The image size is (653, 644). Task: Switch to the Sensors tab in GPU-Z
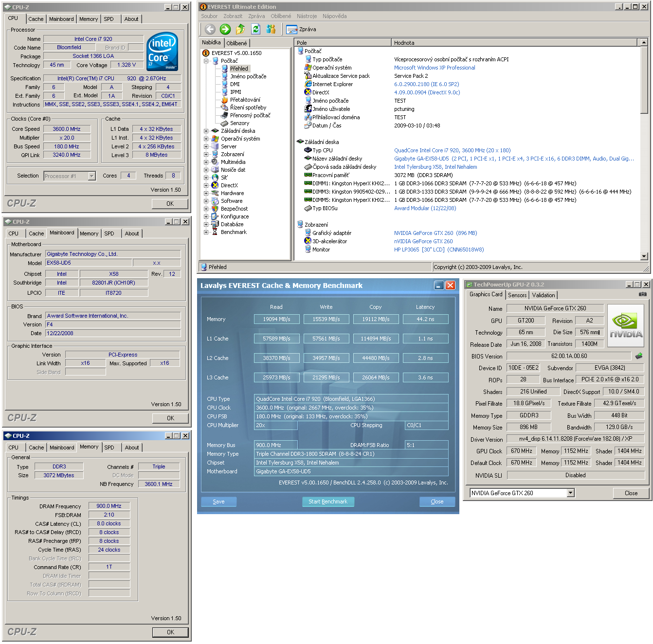(x=517, y=295)
